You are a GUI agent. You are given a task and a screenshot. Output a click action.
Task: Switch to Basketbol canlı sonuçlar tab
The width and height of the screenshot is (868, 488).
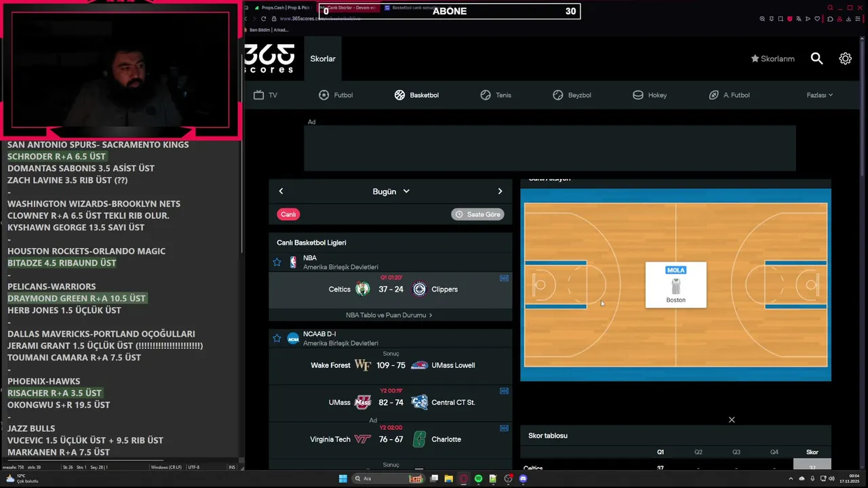coord(412,7)
